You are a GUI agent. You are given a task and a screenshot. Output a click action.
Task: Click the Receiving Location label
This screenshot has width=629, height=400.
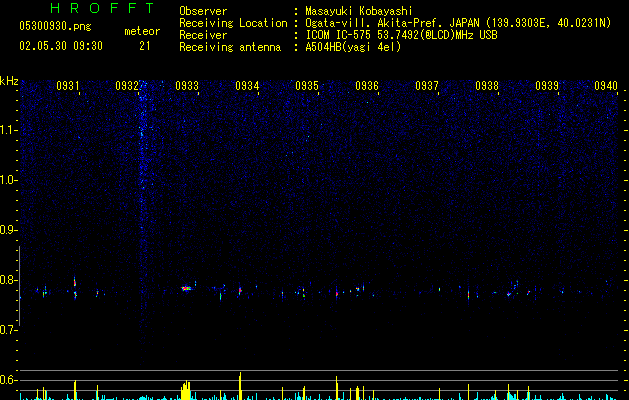point(233,23)
